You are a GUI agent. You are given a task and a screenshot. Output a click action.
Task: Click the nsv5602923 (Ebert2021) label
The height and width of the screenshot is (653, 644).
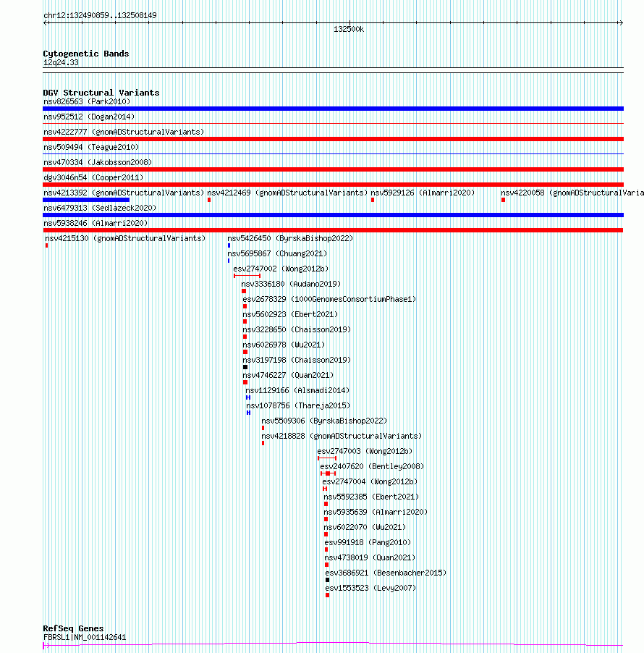(290, 314)
